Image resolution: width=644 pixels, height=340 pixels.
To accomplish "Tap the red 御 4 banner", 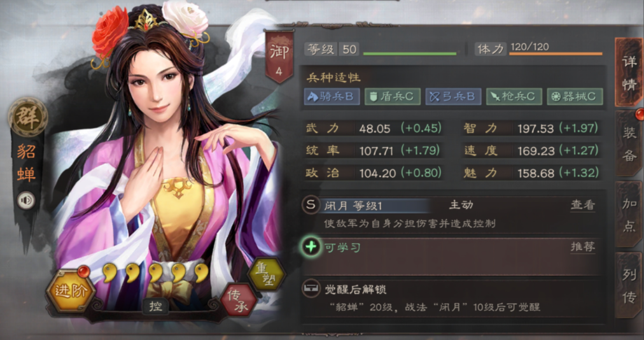I will tap(279, 57).
